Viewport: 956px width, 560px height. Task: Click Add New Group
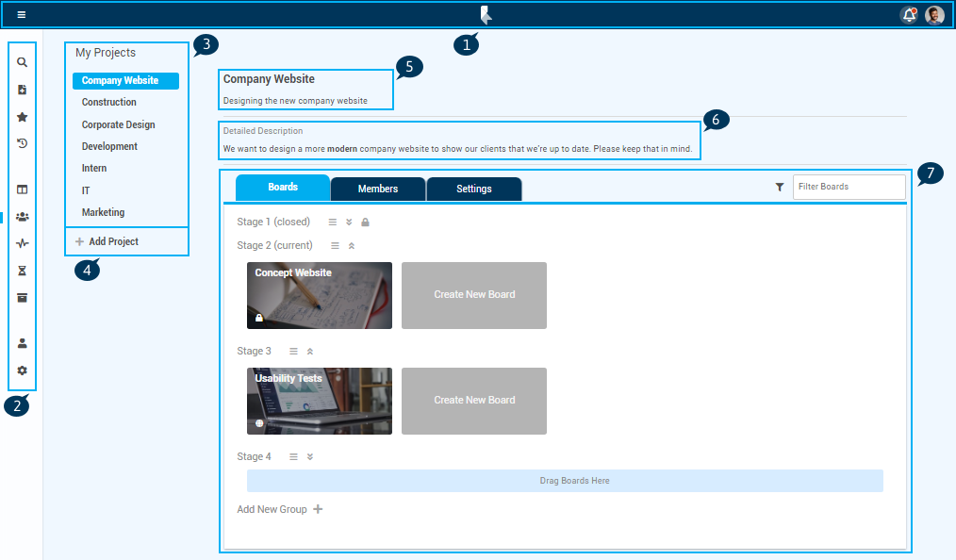point(280,509)
